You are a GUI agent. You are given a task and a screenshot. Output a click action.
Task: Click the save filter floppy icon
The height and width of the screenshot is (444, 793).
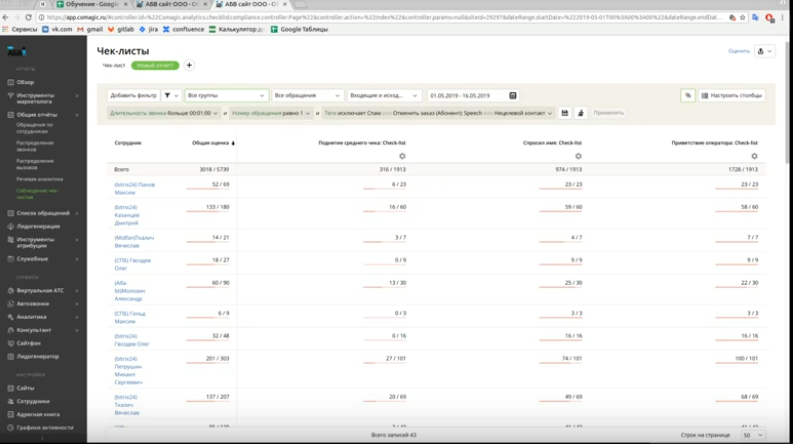point(565,113)
